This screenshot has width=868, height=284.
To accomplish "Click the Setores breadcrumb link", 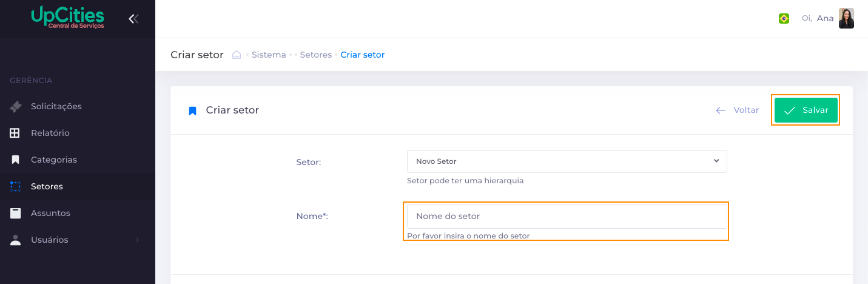I will point(315,55).
